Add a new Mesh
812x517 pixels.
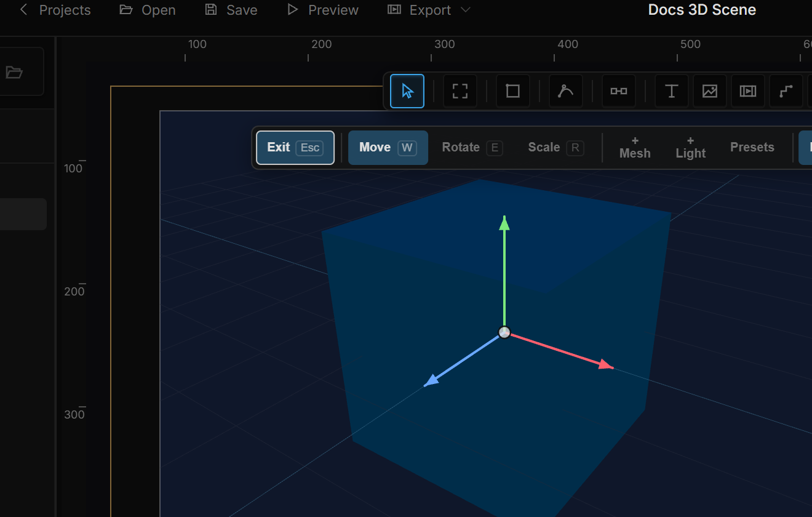point(635,148)
